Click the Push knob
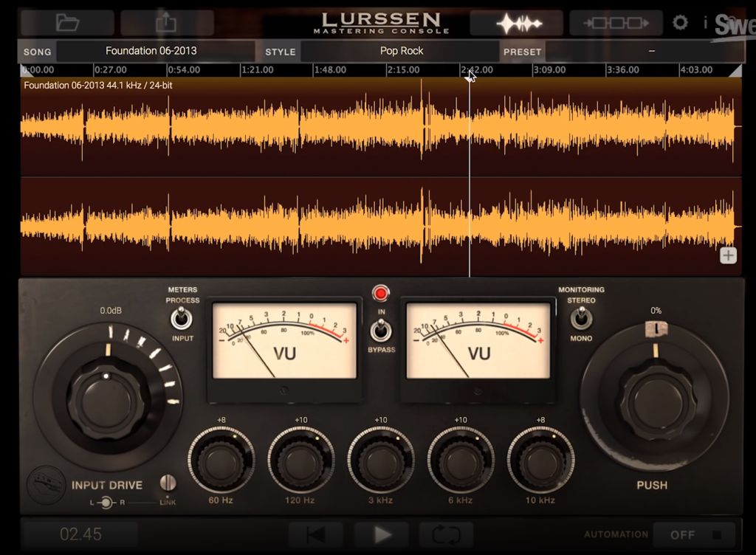Image resolution: width=756 pixels, height=555 pixels. [656, 401]
